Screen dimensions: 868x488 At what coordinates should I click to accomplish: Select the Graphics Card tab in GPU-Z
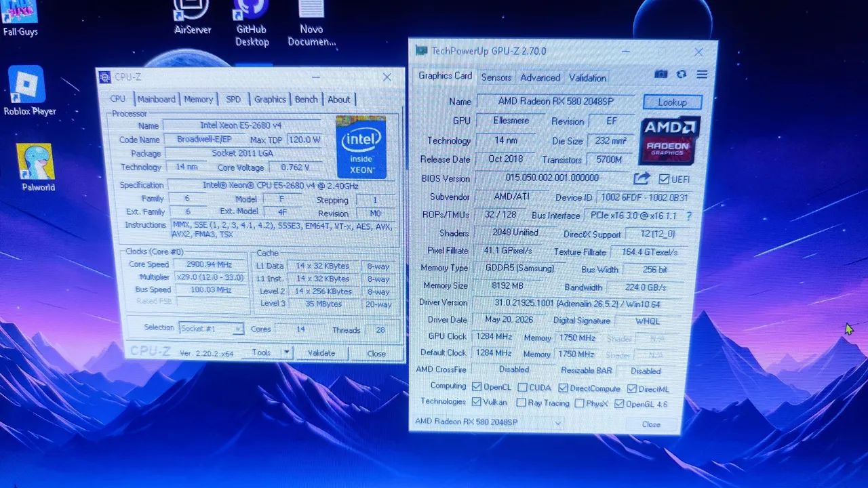click(445, 76)
